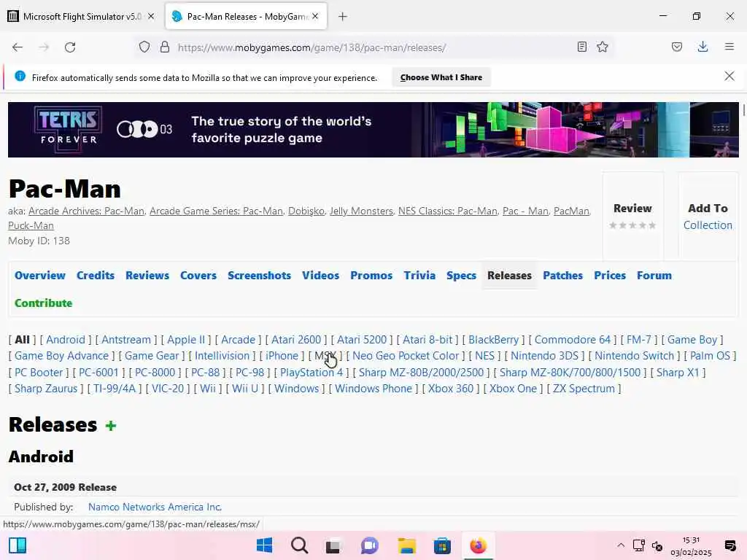This screenshot has width=747, height=560.
Task: Open Puck-Man alternate title link
Action: [x=31, y=225]
